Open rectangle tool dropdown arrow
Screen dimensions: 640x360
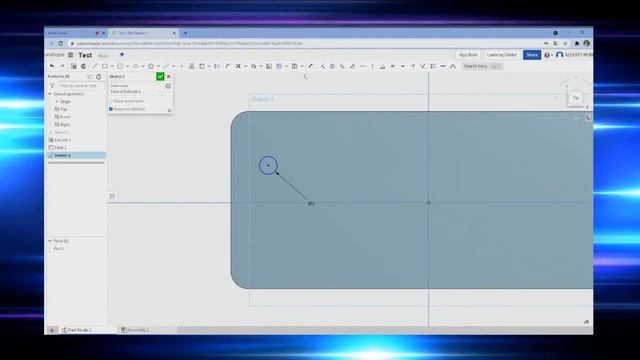112,66
